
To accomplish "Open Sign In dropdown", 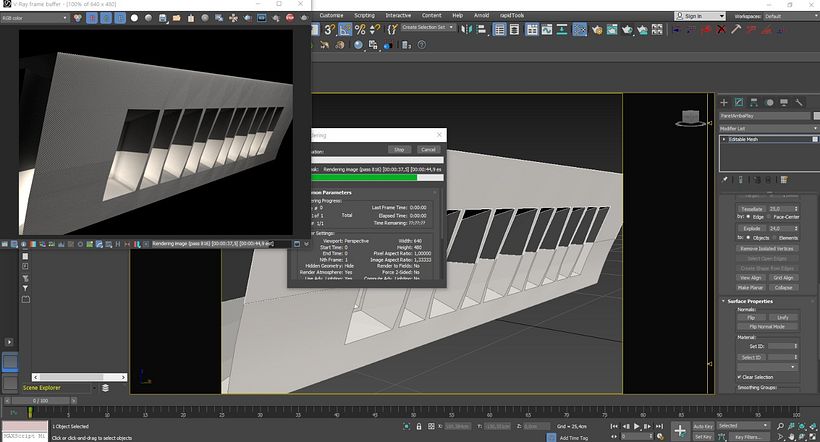I will [x=700, y=16].
